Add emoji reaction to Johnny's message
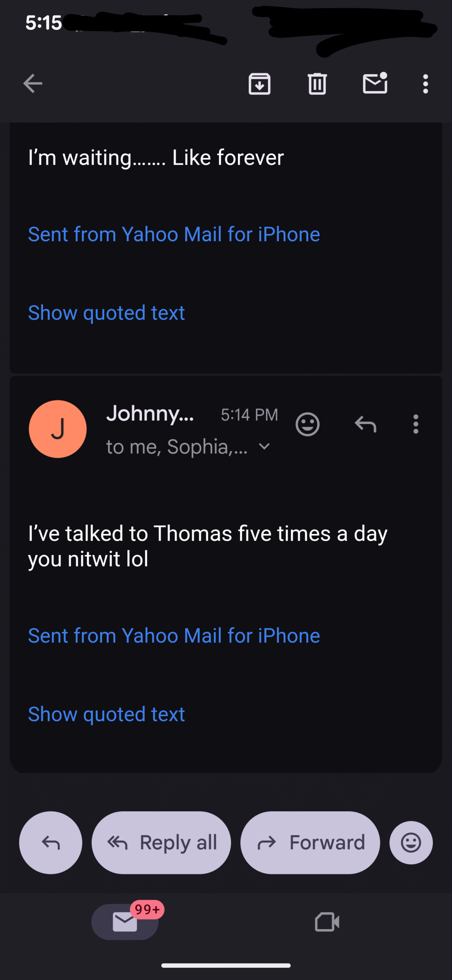Image resolution: width=452 pixels, height=980 pixels. pos(307,424)
